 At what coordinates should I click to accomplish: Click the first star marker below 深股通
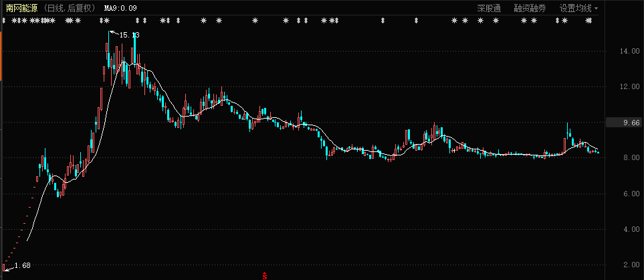pyautogui.click(x=481, y=21)
